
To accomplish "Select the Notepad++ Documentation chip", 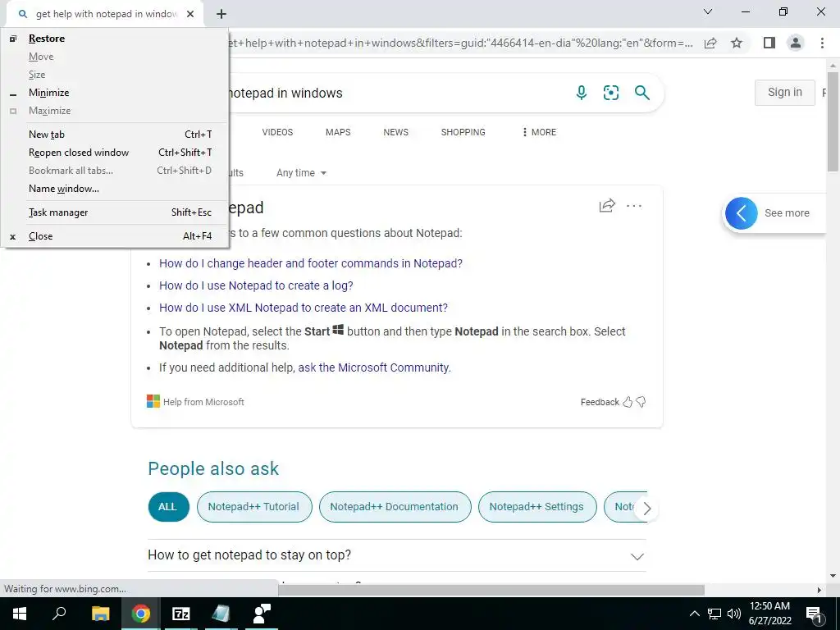I will coord(395,507).
